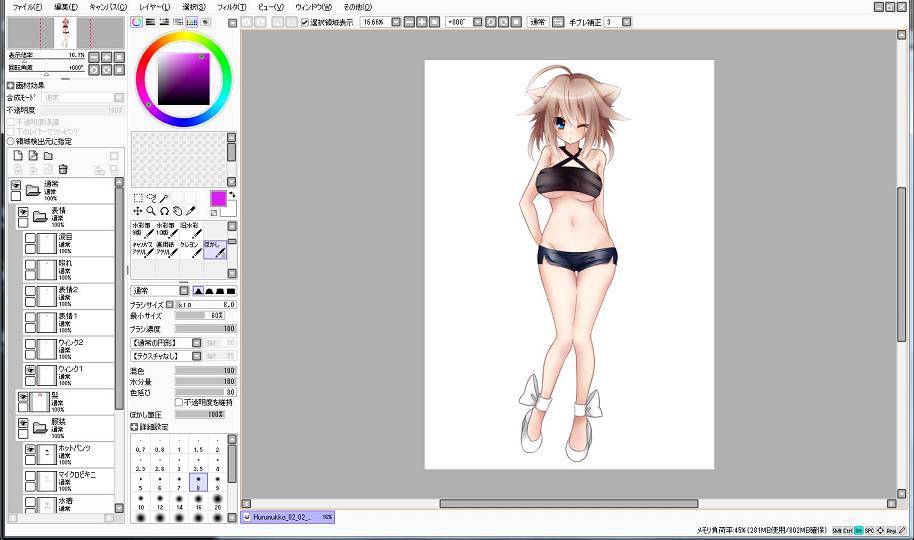Image resolution: width=914 pixels, height=540 pixels.
Task: Delete layer with the trash can icon
Action: point(63,169)
